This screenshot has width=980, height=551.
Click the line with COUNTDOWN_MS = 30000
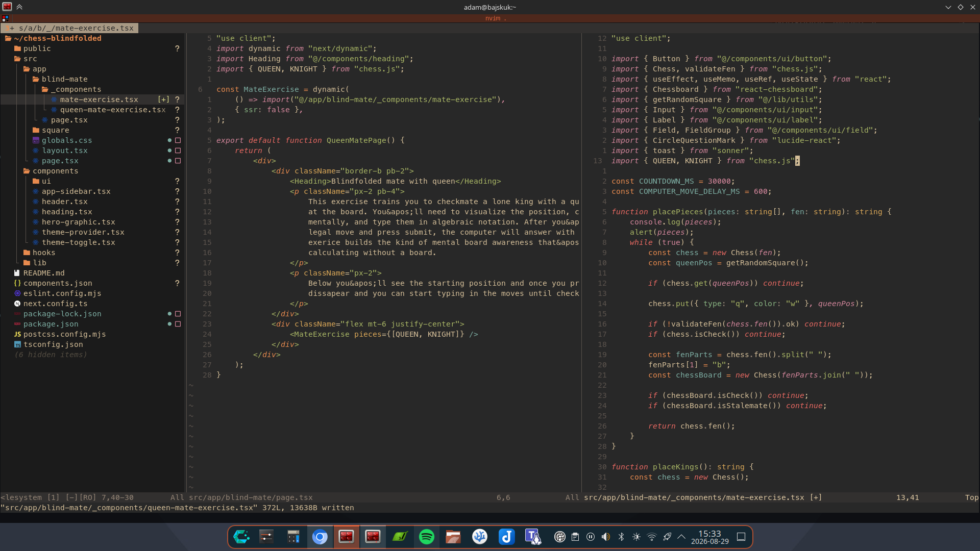(673, 181)
